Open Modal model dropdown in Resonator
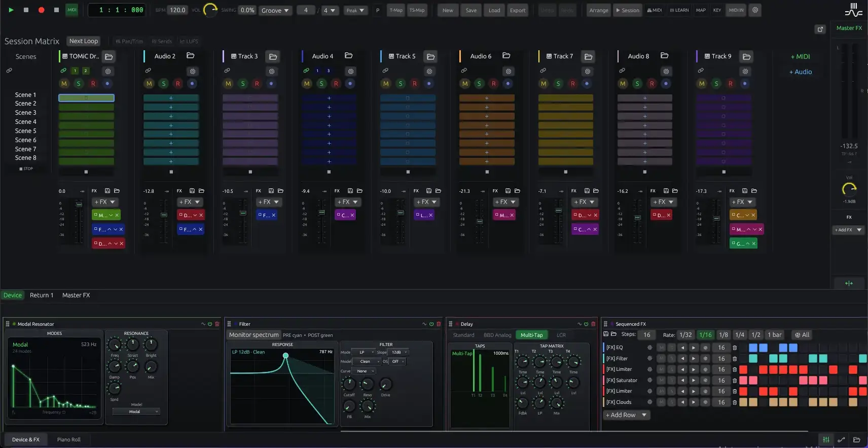The image size is (868, 448). pyautogui.click(x=136, y=411)
